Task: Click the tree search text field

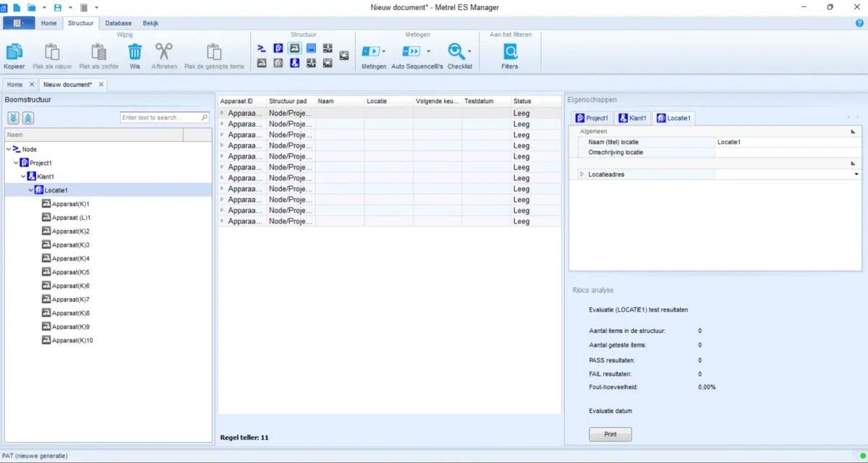Action: coord(160,117)
